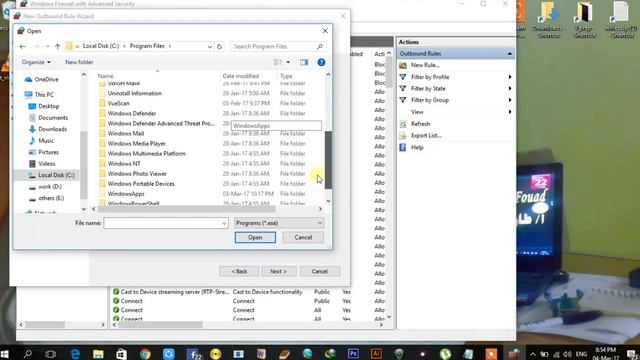Click the Open button
Screen dimensions: 640x360
(x=255, y=238)
